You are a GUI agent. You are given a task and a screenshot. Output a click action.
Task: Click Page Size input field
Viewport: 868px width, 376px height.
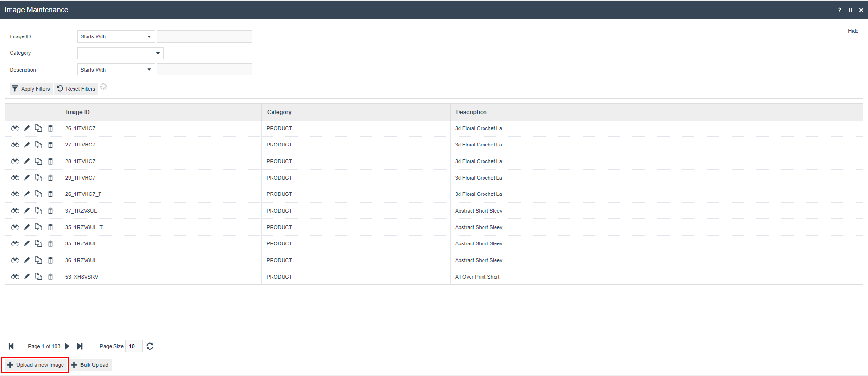[134, 346]
